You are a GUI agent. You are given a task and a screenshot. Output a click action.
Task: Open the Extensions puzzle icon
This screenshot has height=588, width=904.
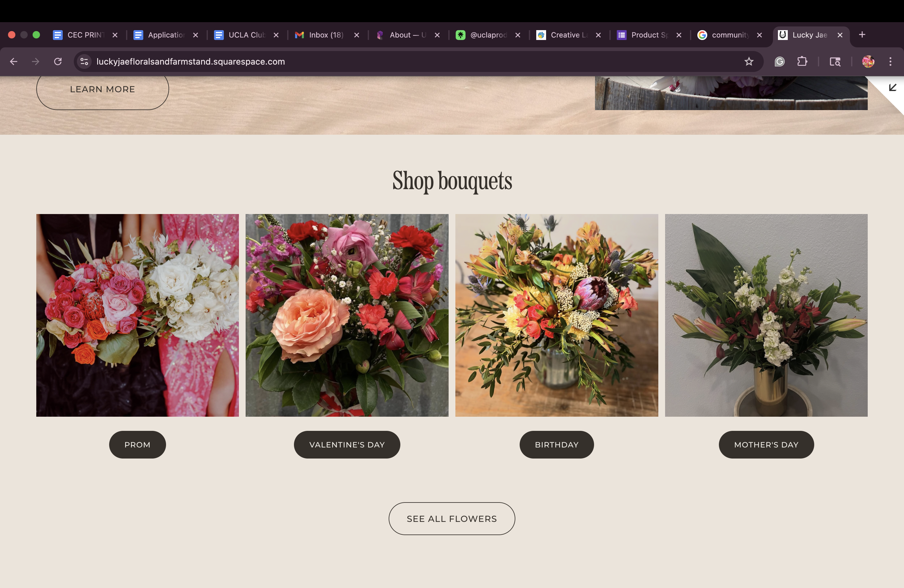pos(802,62)
